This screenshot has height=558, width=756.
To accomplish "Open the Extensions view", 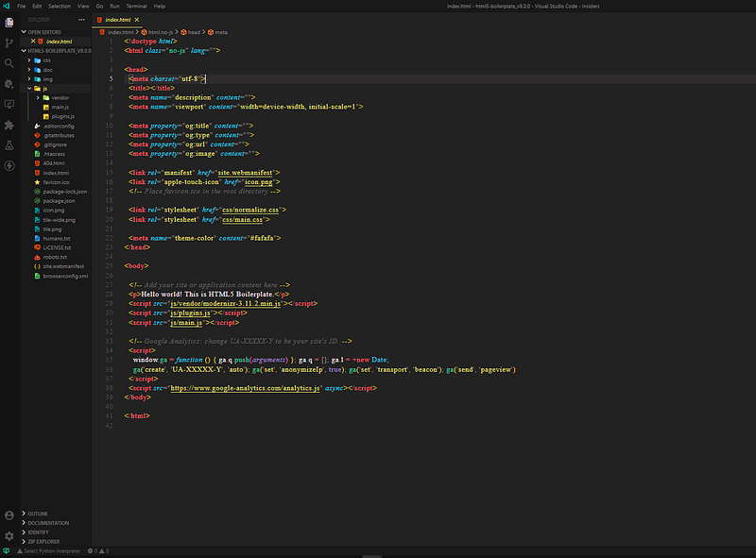I will (9, 125).
